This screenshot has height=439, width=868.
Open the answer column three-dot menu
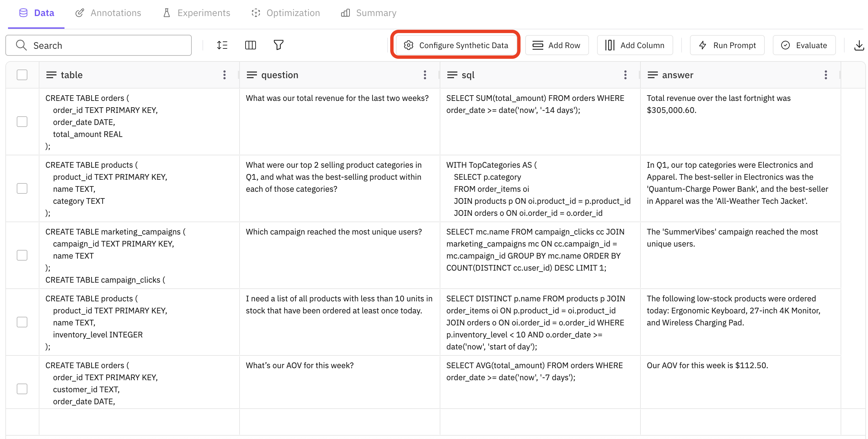[x=826, y=75]
